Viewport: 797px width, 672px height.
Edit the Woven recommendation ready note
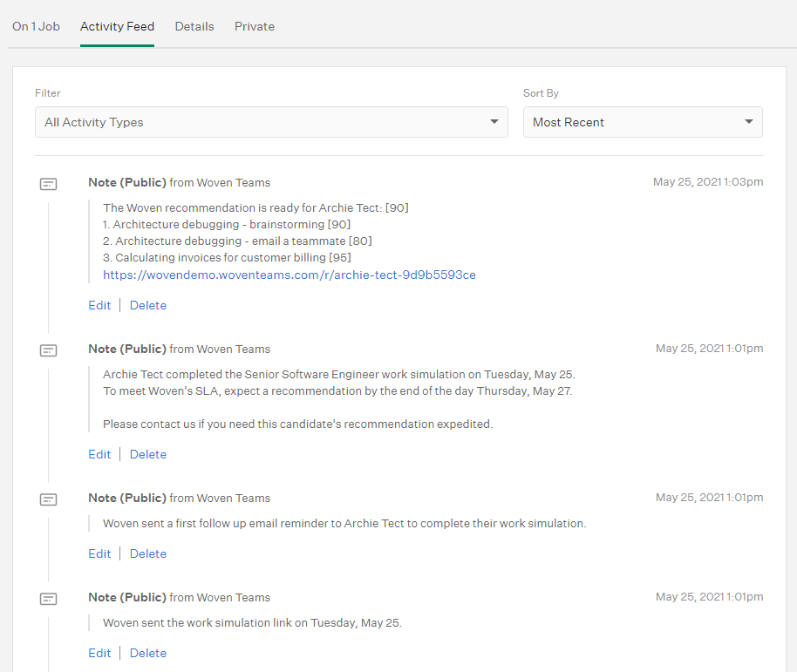point(99,305)
